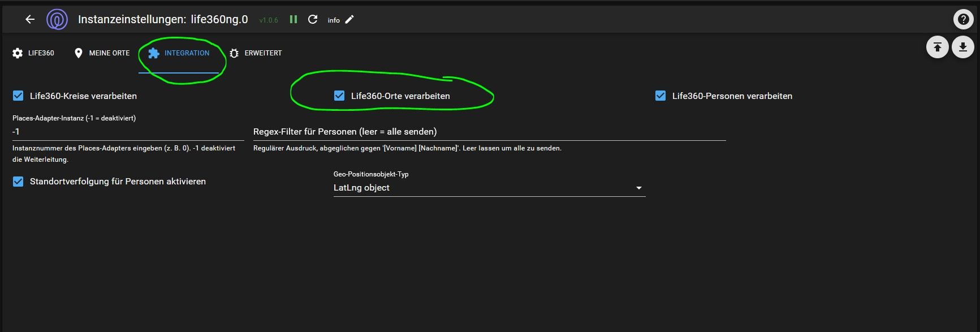The height and width of the screenshot is (332, 980).
Task: Toggle Life360-Kreise verarbeiten checkbox
Action: tap(18, 96)
